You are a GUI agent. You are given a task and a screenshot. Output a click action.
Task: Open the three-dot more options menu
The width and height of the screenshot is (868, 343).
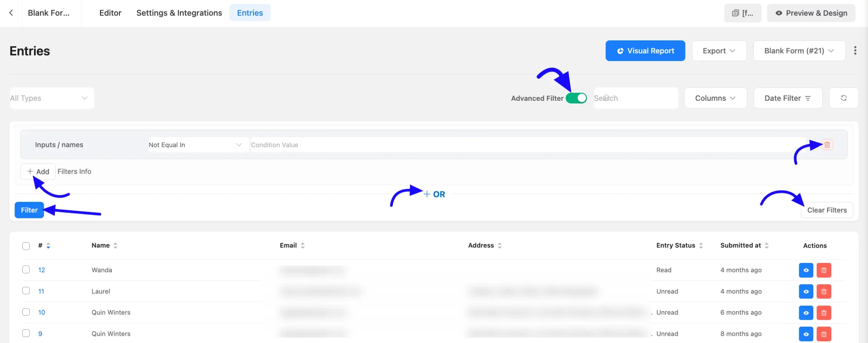855,51
